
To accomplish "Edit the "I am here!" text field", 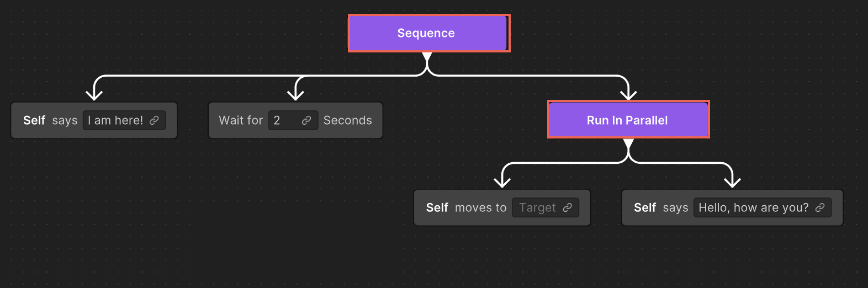I will click(115, 120).
